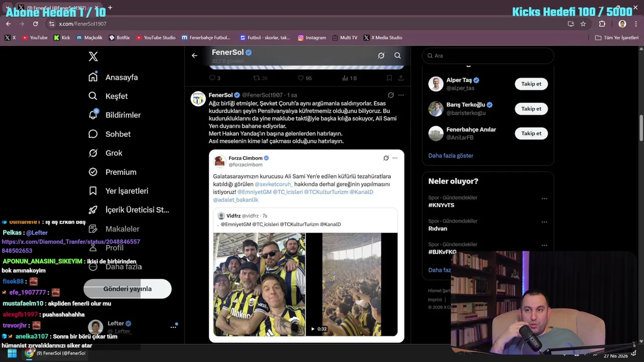The width and height of the screenshot is (644, 362).
Task: Open Kick bookmark
Action: coord(62,38)
